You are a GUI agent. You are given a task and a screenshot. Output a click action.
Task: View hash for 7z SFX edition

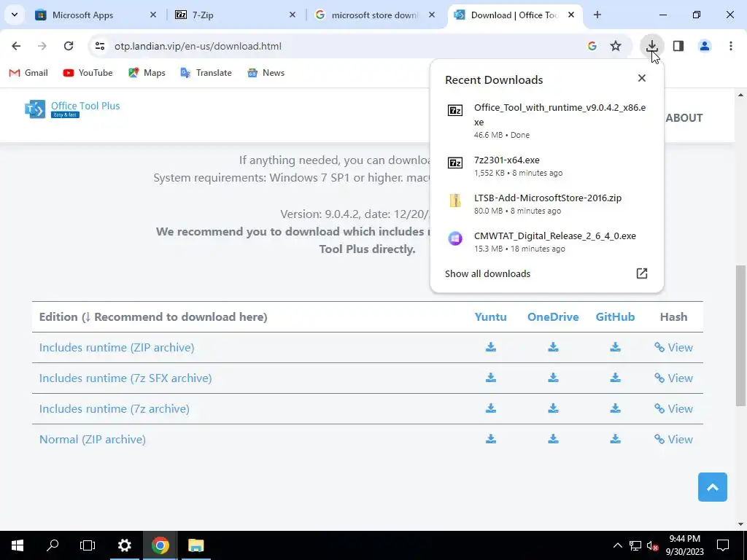[673, 378]
